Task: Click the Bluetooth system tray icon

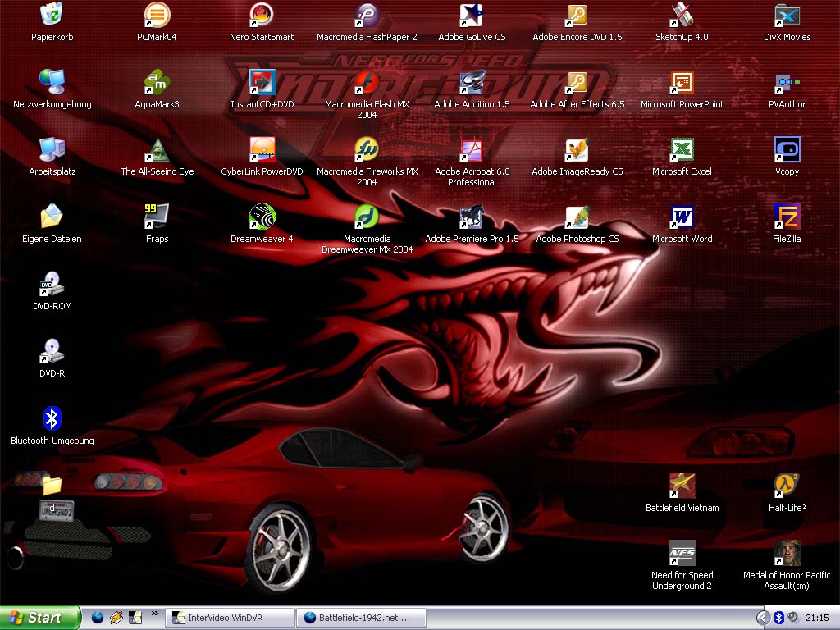Action: pos(779,619)
